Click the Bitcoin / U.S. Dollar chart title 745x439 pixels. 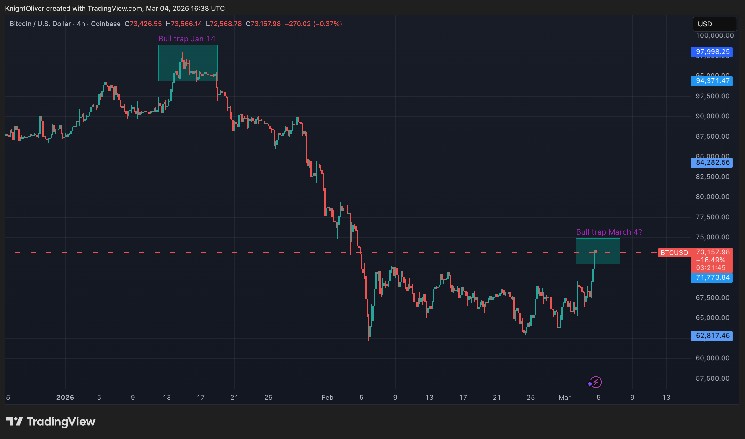[65, 23]
